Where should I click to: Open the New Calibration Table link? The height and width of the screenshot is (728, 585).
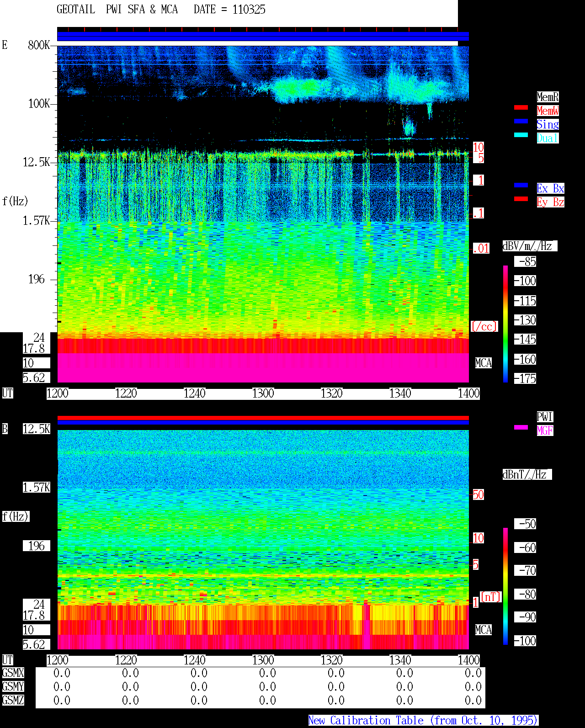(423, 720)
